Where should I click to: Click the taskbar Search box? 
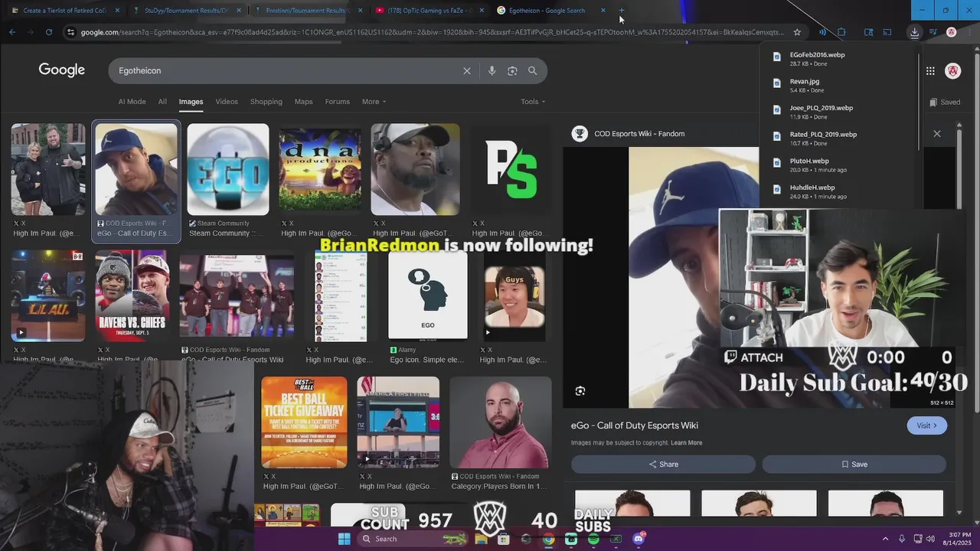[412, 539]
